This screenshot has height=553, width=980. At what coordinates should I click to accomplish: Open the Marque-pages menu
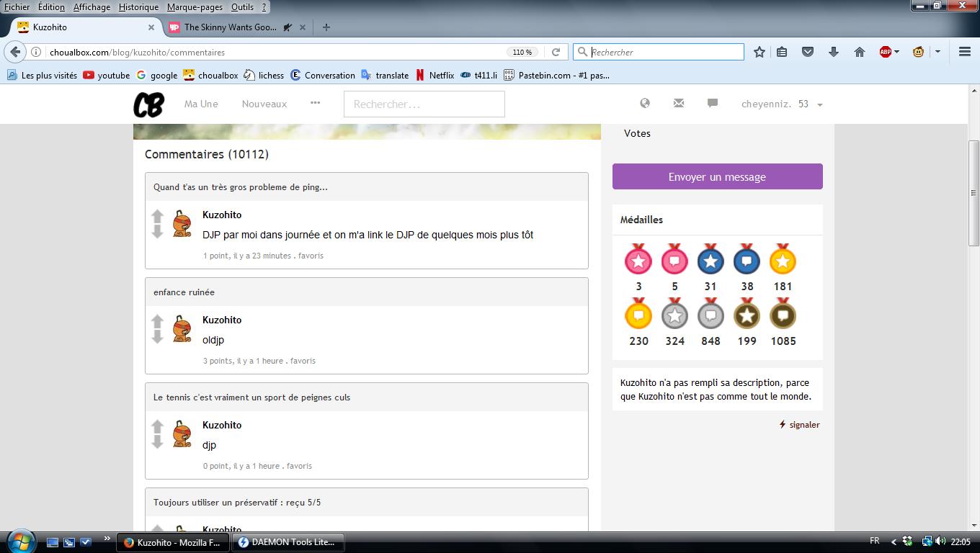195,7
